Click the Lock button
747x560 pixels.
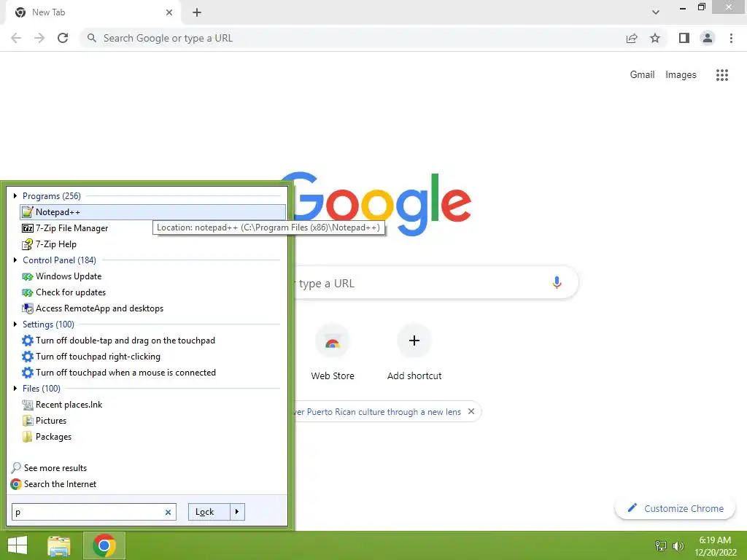pyautogui.click(x=209, y=512)
